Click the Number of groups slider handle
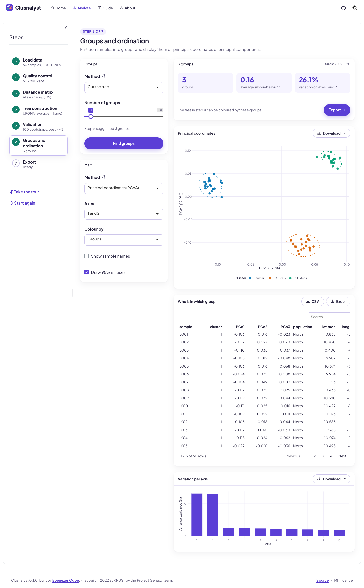This screenshot has width=364, height=588. click(x=91, y=117)
